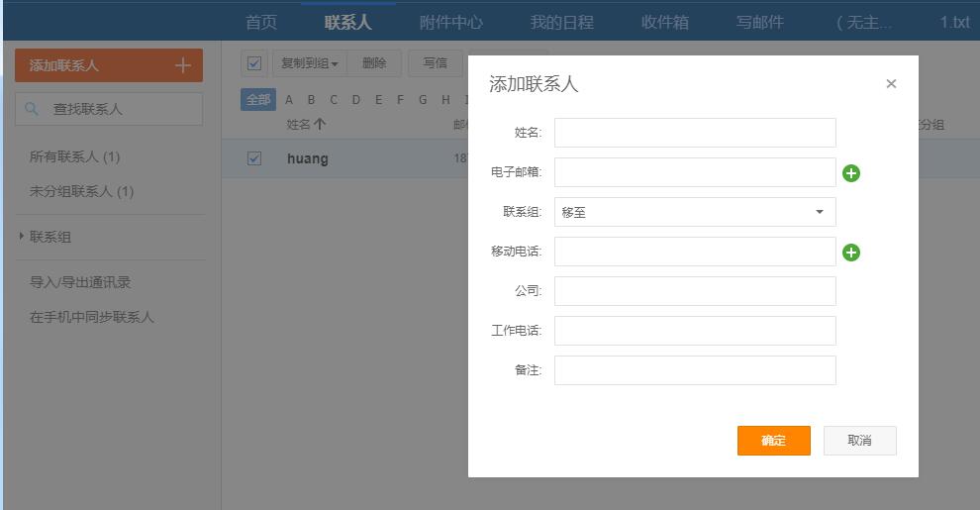Image resolution: width=980 pixels, height=510 pixels.
Task: Click the green plus beside 电子邮箱 field
Action: (851, 173)
